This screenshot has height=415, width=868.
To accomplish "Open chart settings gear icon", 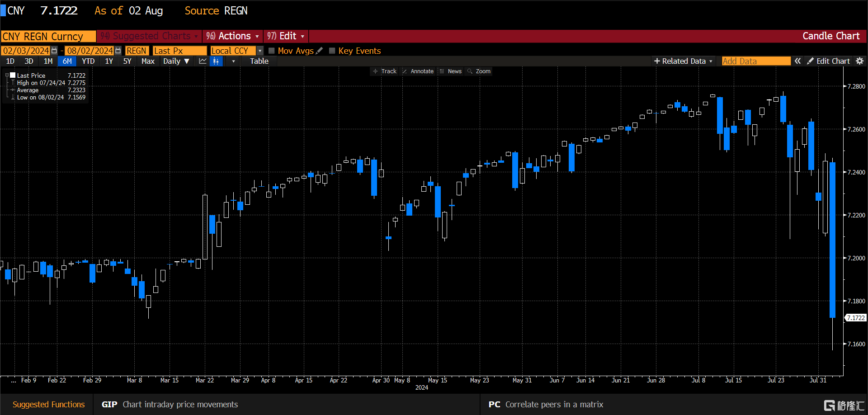I will coord(860,61).
